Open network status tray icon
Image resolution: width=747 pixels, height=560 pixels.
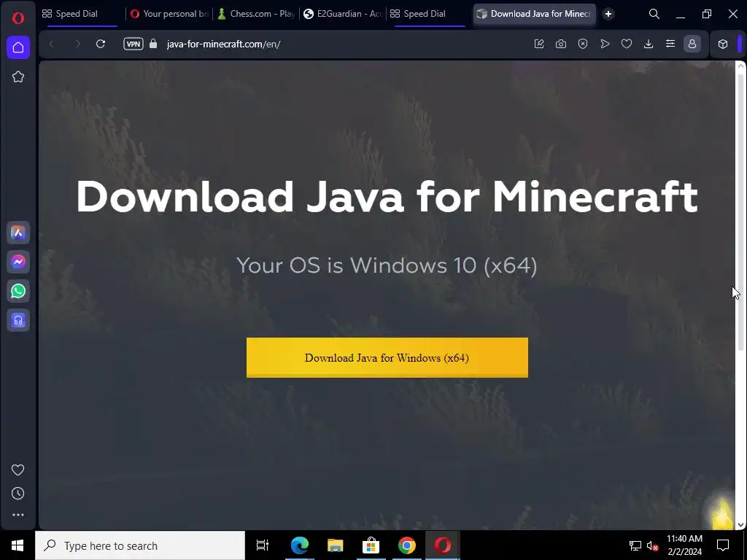point(635,545)
